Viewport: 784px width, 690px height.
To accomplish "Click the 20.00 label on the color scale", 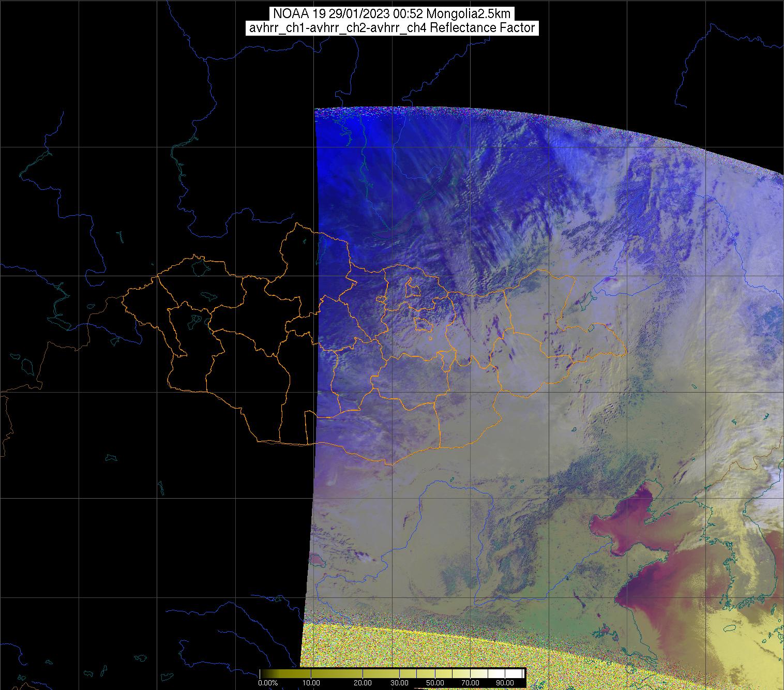I will point(363,683).
